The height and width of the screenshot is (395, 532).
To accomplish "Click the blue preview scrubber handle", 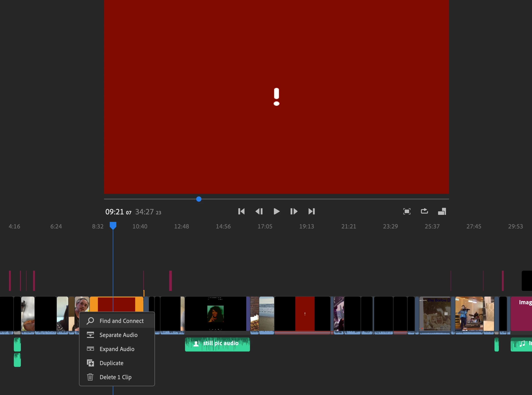I will tap(199, 199).
